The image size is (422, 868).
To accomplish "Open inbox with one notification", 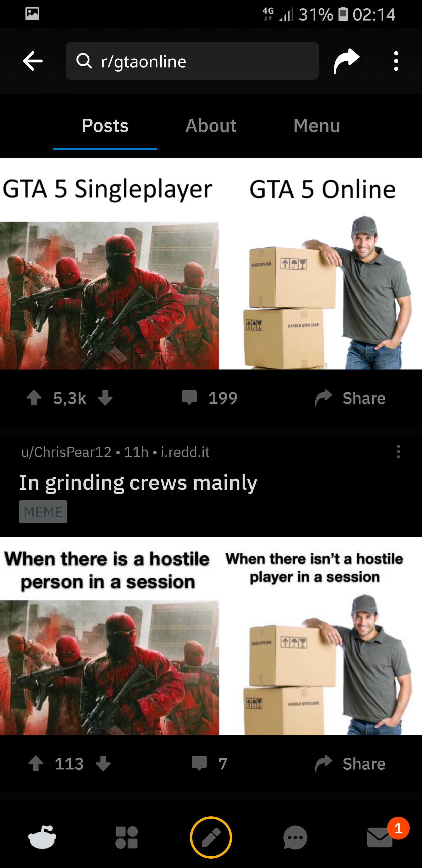I will (x=380, y=837).
